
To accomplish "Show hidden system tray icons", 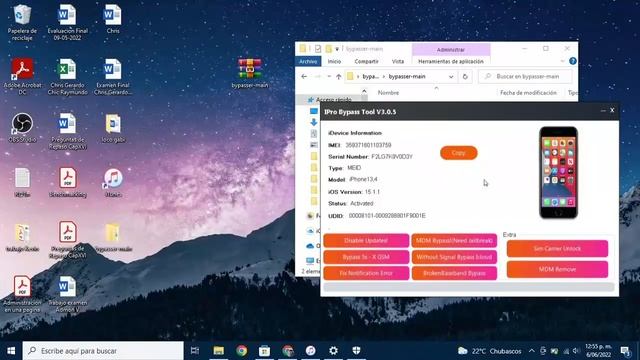I will tap(531, 351).
